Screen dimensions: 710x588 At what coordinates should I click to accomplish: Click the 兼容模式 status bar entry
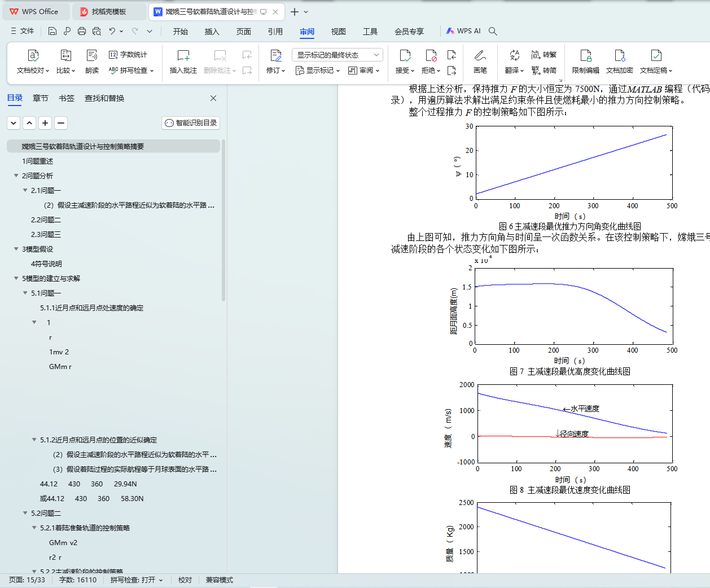pos(220,580)
